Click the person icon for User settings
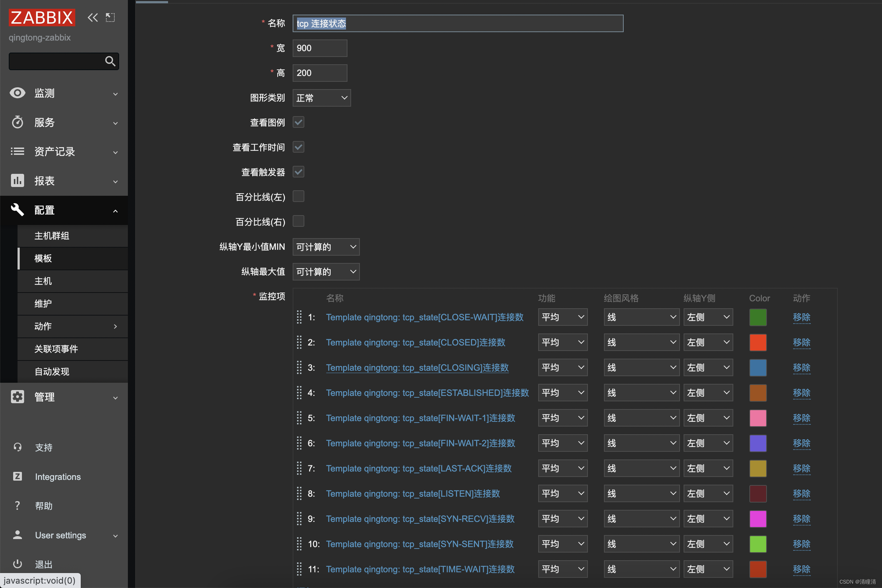 17,535
